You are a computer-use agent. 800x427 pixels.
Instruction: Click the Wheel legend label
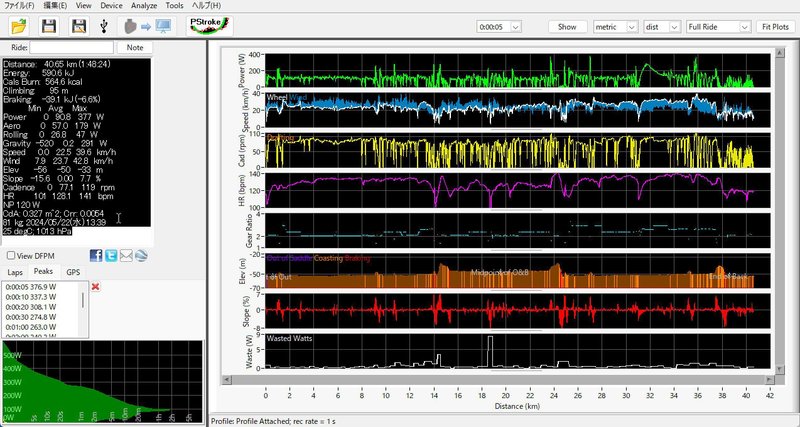277,97
